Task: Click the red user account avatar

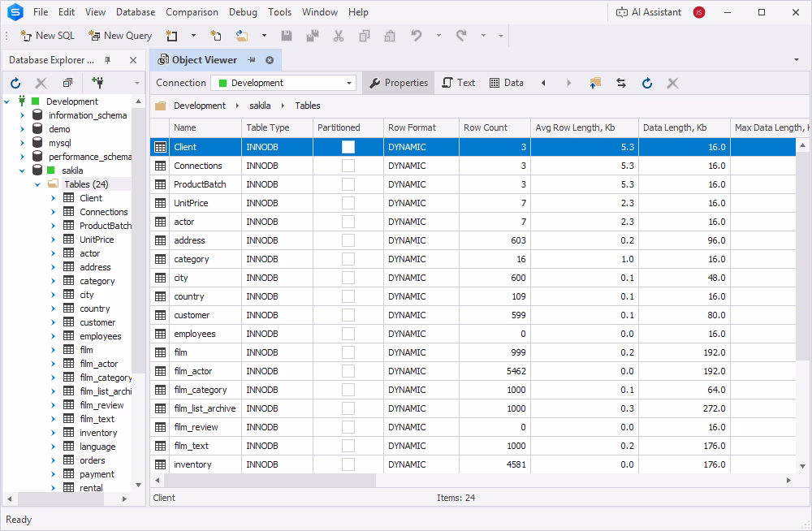Action: coord(699,12)
